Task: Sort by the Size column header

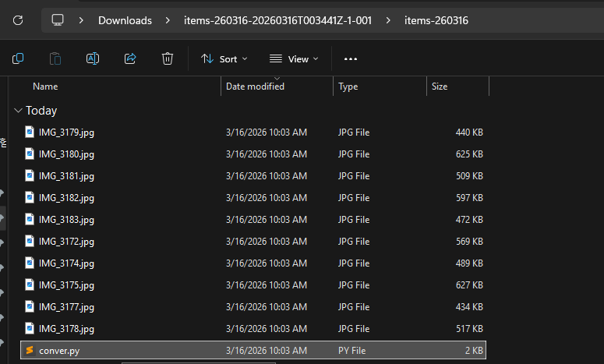Action: [440, 87]
